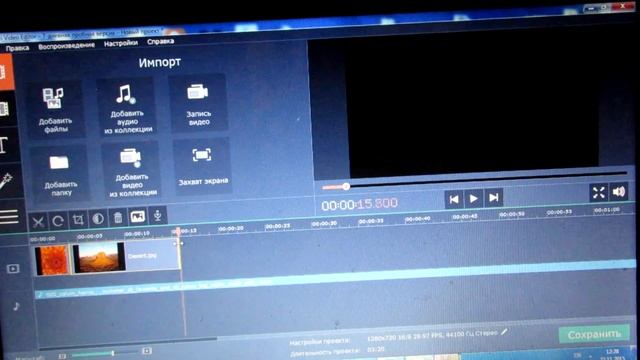Image resolution: width=640 pixels, height=360 pixels.
Task: Click the zoom-in icon beside scale slider
Action: click(147, 351)
